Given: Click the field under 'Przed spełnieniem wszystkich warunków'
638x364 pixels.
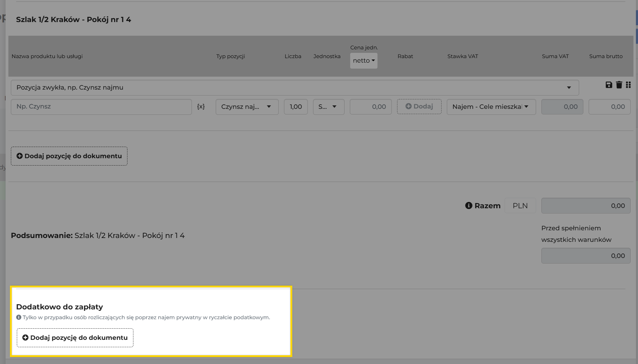Looking at the screenshot, I should pos(586,256).
